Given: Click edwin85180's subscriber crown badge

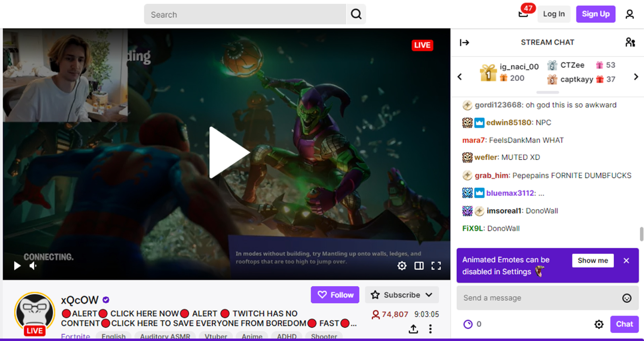Looking at the screenshot, I should click(479, 123).
